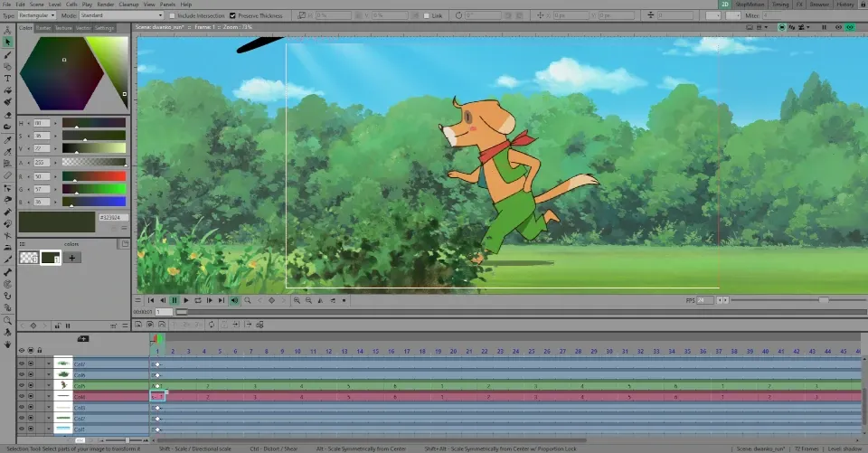Click the current frame number field
This screenshot has width=868, height=453.
[164, 312]
